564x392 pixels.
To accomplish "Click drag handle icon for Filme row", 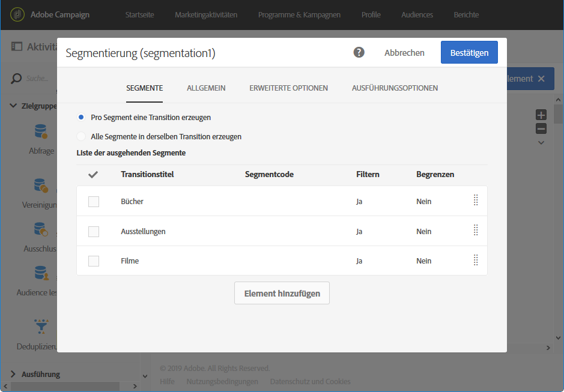I will [x=476, y=261].
